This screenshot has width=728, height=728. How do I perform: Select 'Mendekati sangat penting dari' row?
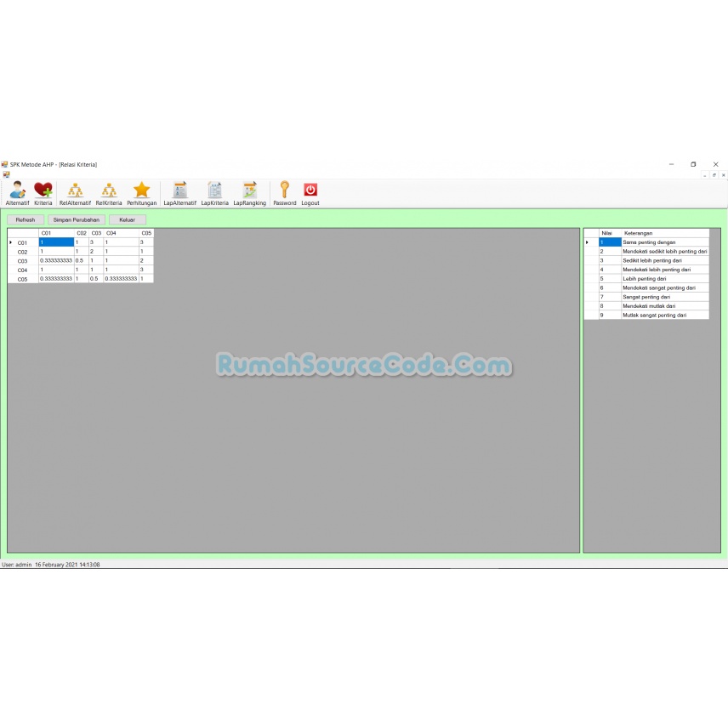[646, 287]
